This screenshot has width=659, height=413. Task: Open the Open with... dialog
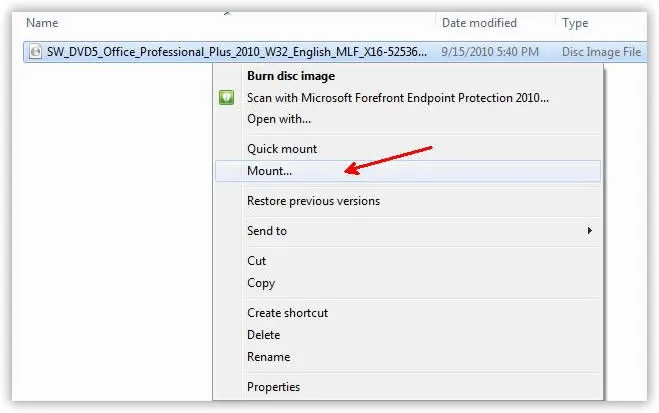(279, 119)
